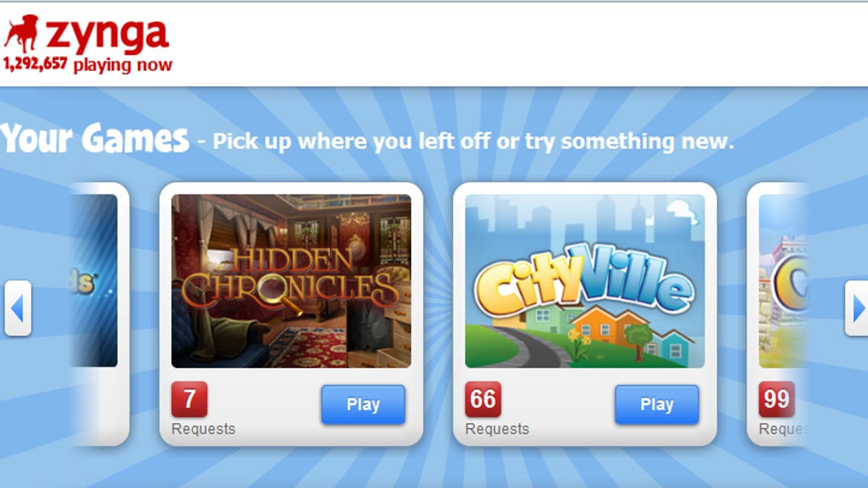
Task: Click the Your Games heading
Action: [95, 139]
